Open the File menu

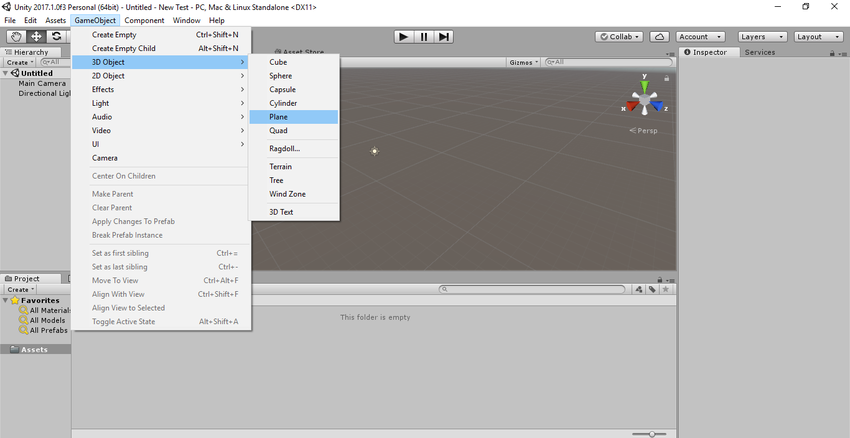[10, 20]
